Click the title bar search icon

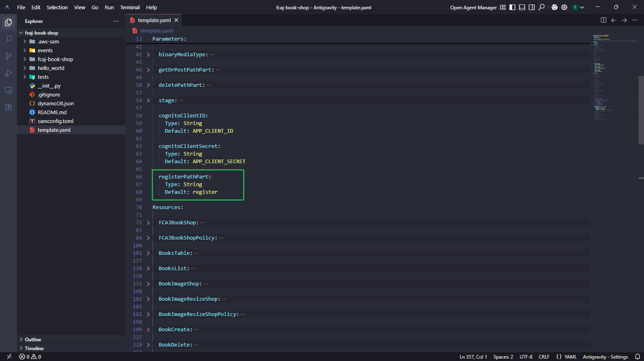541,7
